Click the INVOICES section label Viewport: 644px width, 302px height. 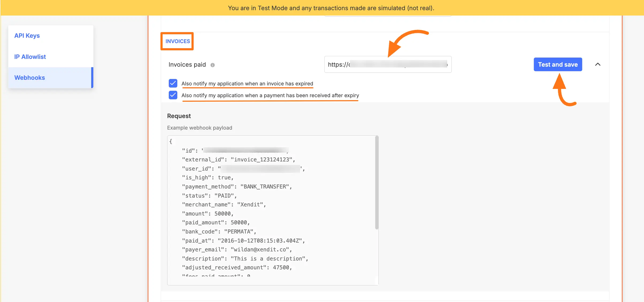(177, 41)
